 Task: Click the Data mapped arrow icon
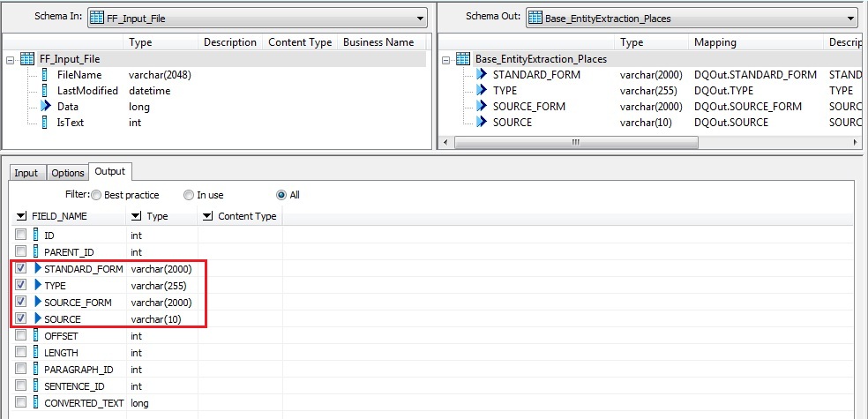pos(46,106)
